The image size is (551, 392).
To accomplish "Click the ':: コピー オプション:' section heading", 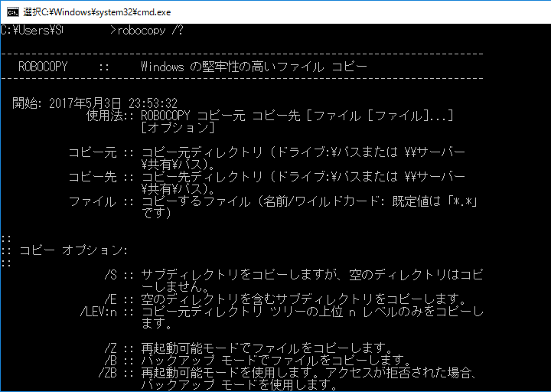I will click(x=64, y=250).
